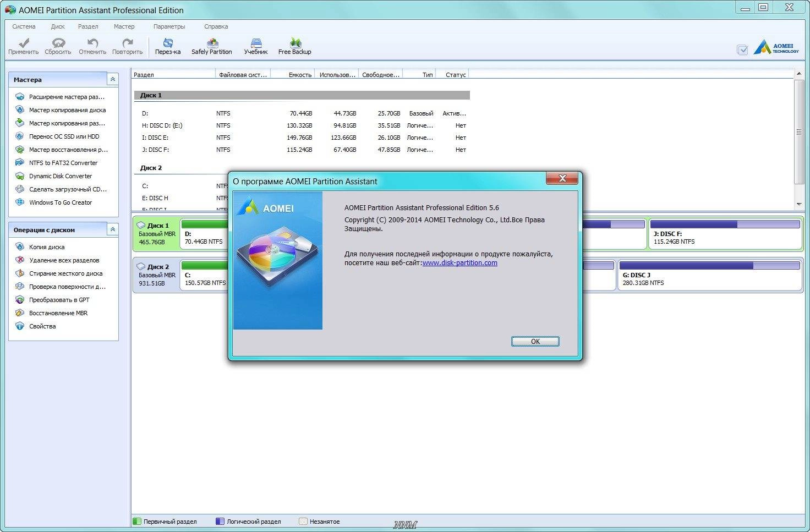Screen dimensions: 810x532
Task: Sort by the Свободное column header
Action: tap(380, 74)
